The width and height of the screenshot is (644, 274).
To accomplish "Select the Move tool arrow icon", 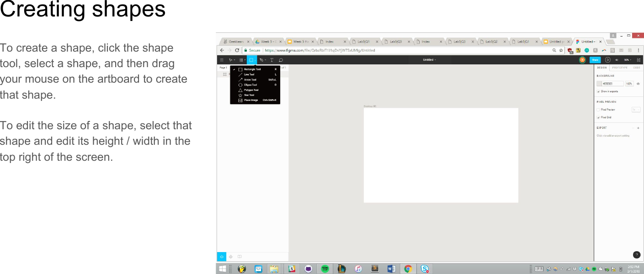I will click(x=230, y=60).
